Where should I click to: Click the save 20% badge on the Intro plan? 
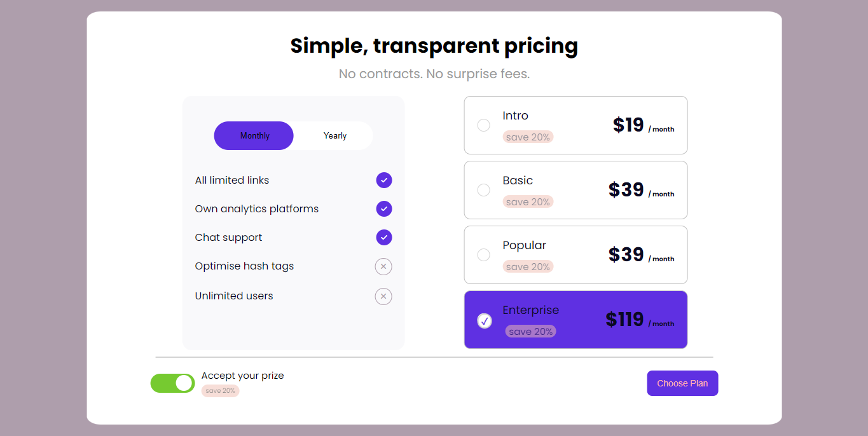[528, 137]
